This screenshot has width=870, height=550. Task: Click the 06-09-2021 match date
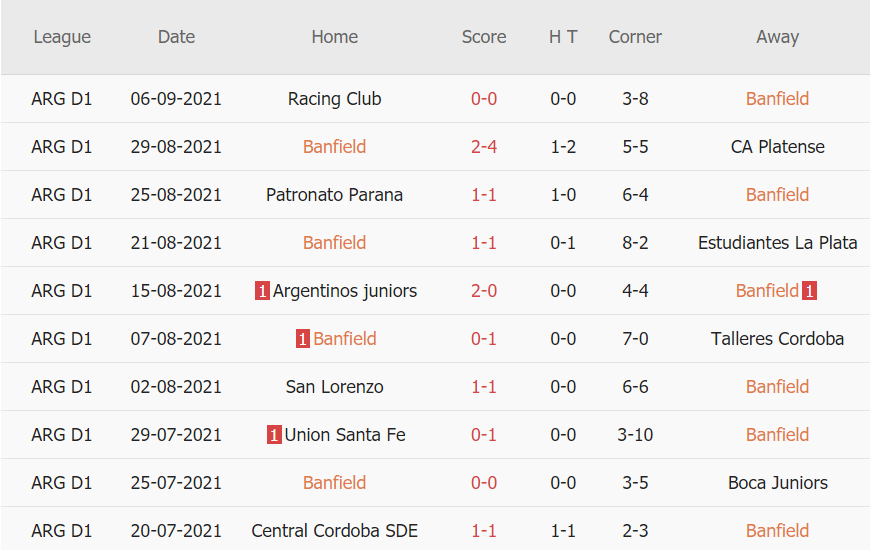click(x=176, y=99)
